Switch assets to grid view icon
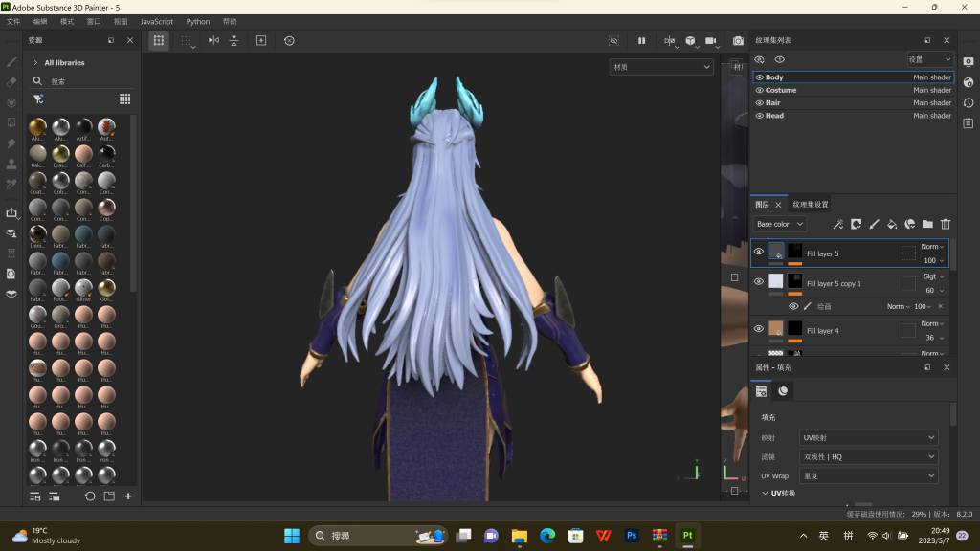The width and height of the screenshot is (980, 551). point(125,99)
